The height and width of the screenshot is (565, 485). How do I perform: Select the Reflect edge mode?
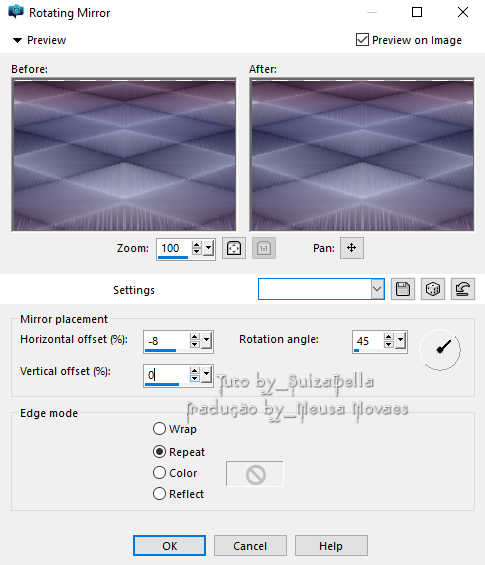[x=159, y=494]
